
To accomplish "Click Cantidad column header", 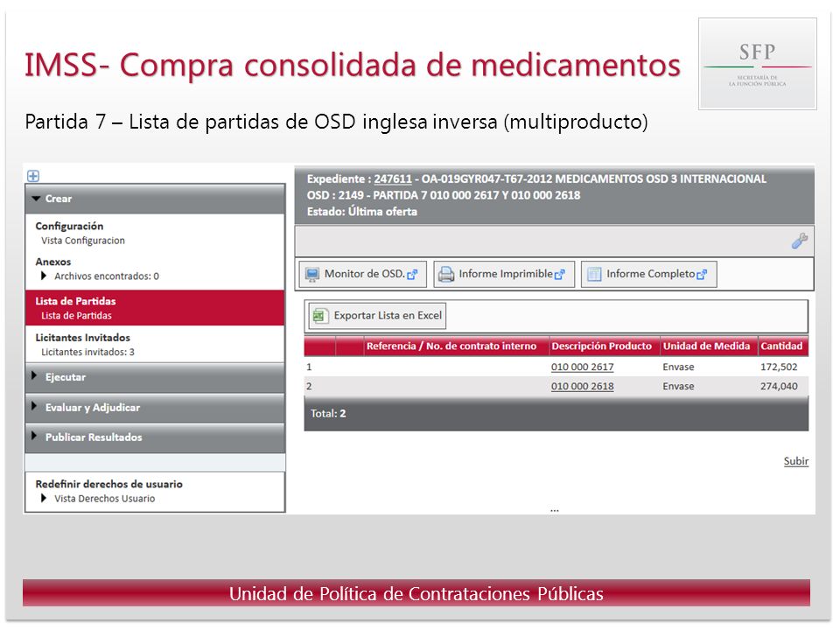I will pos(781,346).
